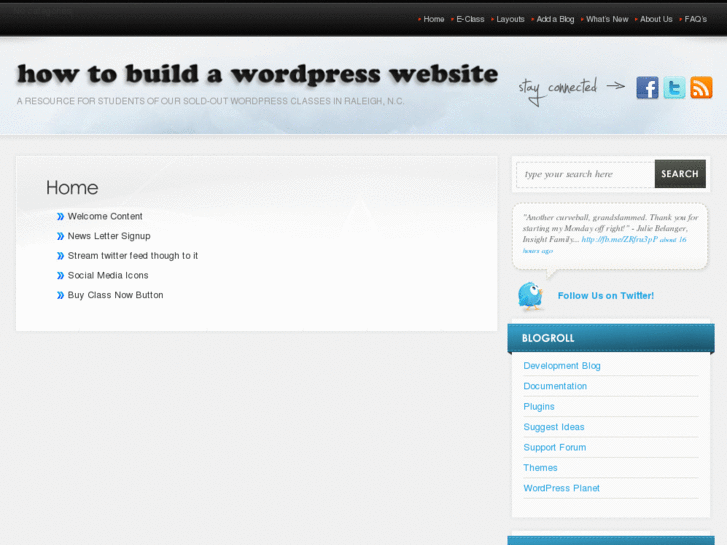The height and width of the screenshot is (545, 727).
Task: Open the Layouts menu item
Action: 510,19
